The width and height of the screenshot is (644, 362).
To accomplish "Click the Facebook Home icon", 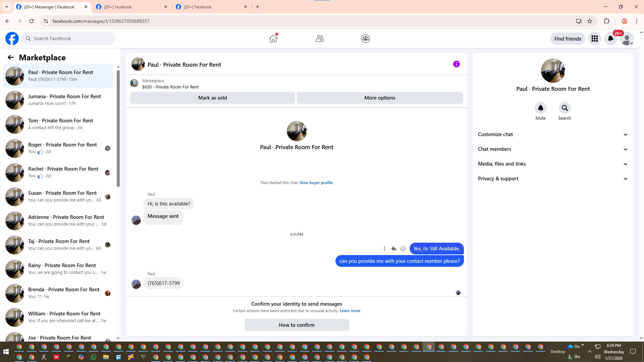I will [x=273, y=39].
